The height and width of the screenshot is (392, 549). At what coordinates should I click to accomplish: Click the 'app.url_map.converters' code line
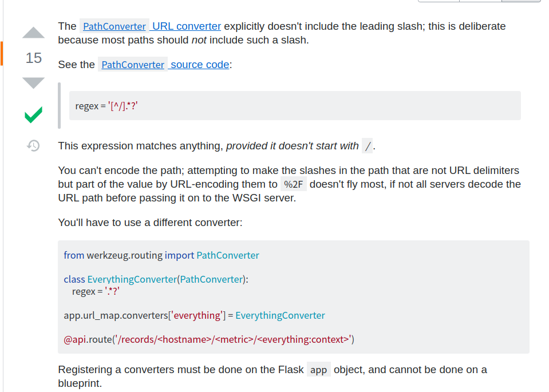pyautogui.click(x=194, y=315)
